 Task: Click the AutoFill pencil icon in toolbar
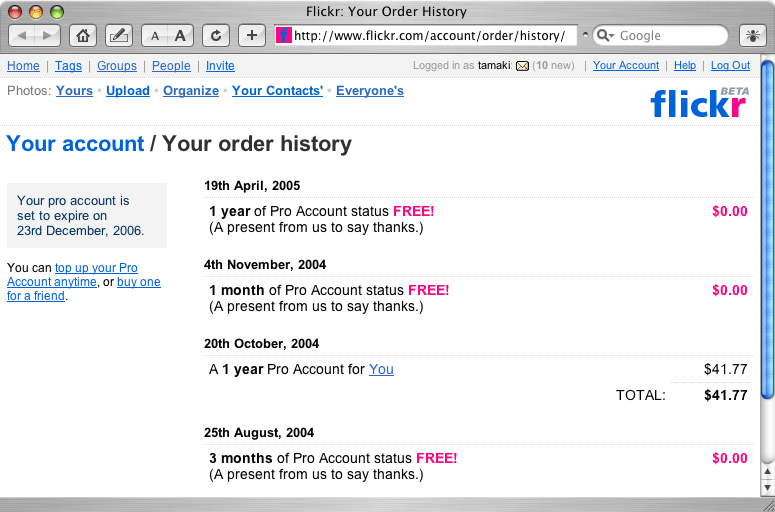coord(118,35)
